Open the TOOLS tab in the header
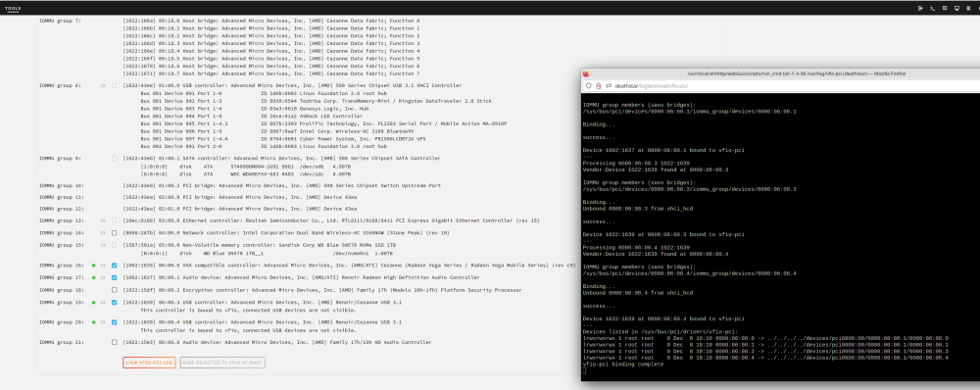 [x=13, y=8]
